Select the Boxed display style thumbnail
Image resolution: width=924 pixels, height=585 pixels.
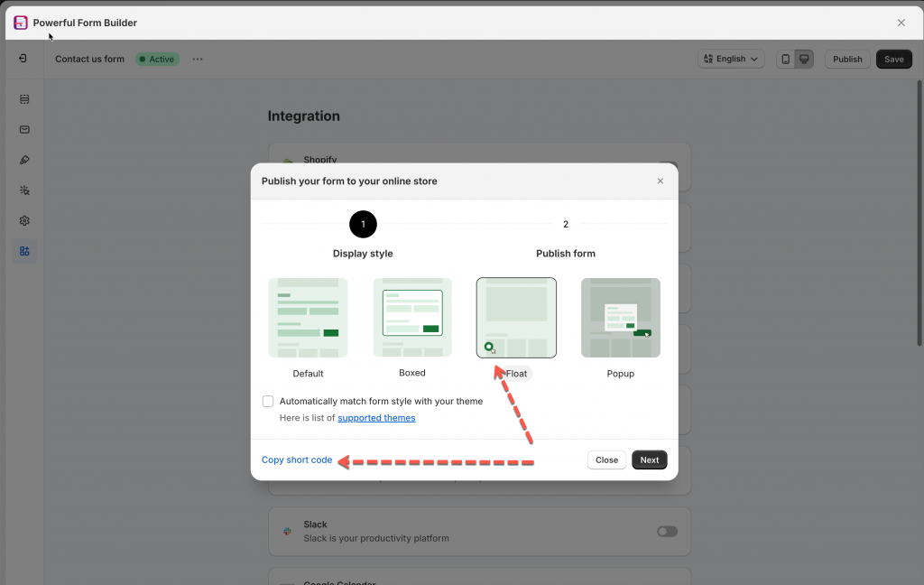coord(412,318)
